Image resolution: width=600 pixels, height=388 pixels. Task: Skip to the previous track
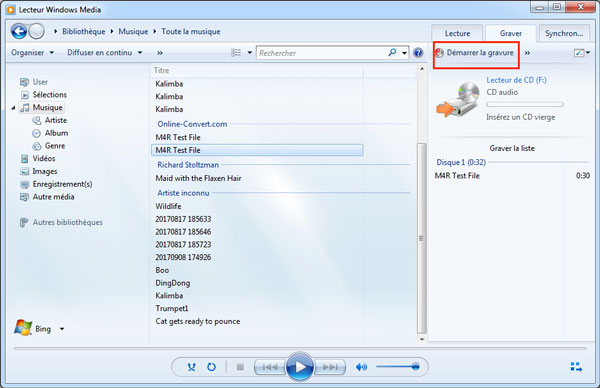click(x=270, y=367)
